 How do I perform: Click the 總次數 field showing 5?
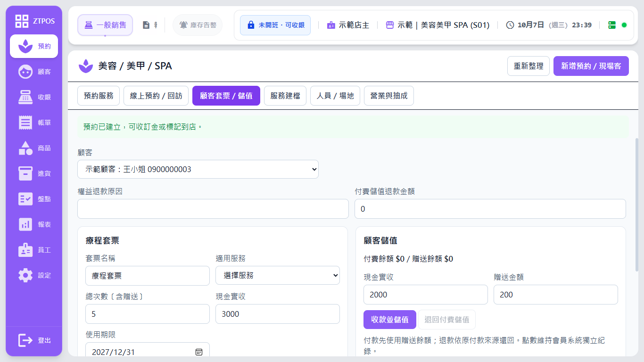pyautogui.click(x=148, y=314)
